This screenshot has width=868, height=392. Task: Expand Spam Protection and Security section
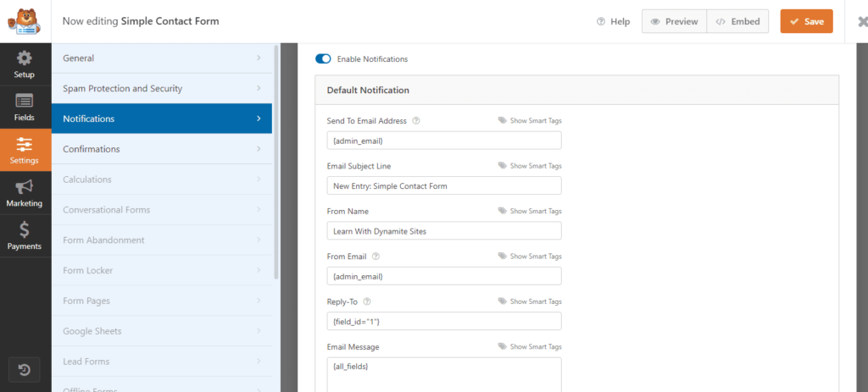coord(161,89)
